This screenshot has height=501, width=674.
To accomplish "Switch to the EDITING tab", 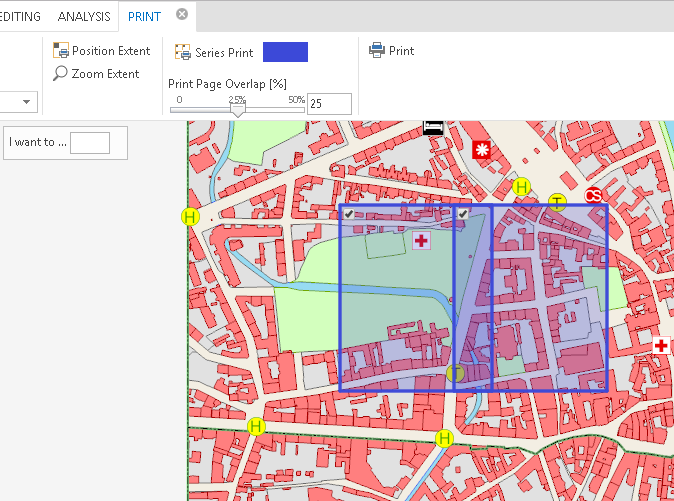I will (20, 16).
